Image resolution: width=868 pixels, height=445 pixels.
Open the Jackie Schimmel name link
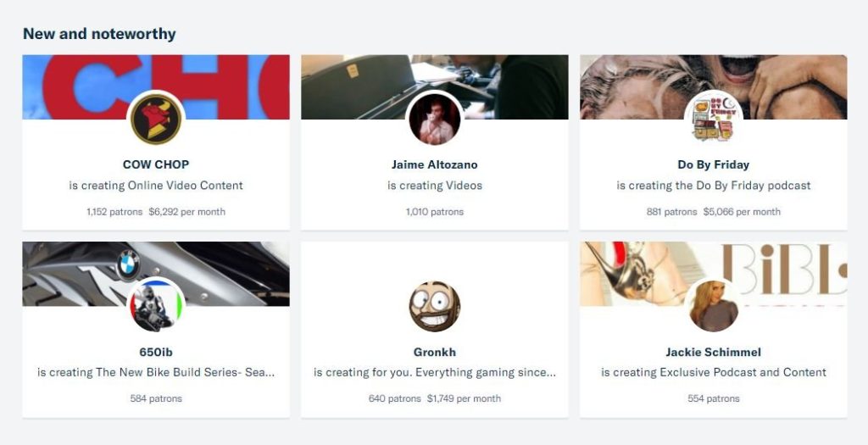[714, 352]
